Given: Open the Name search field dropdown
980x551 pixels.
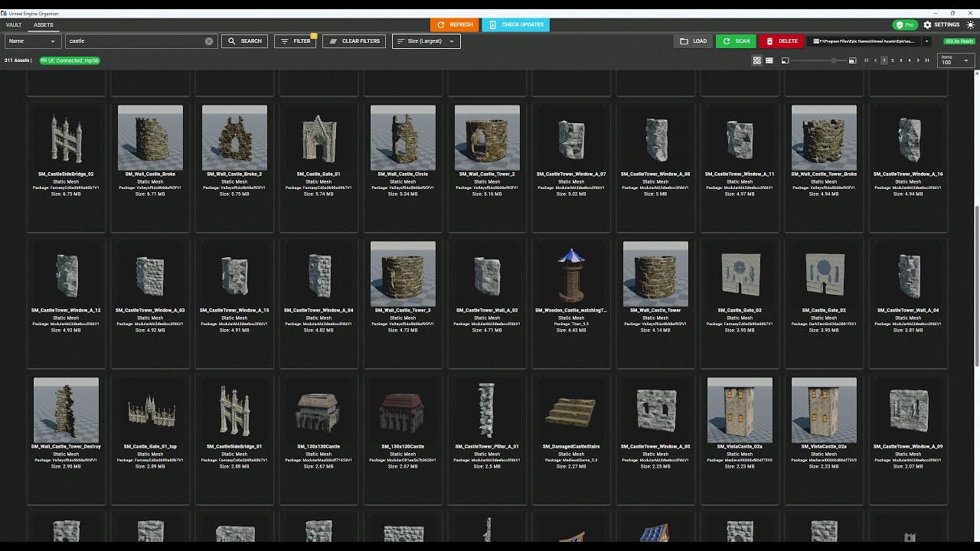Looking at the screenshot, I should tap(32, 41).
